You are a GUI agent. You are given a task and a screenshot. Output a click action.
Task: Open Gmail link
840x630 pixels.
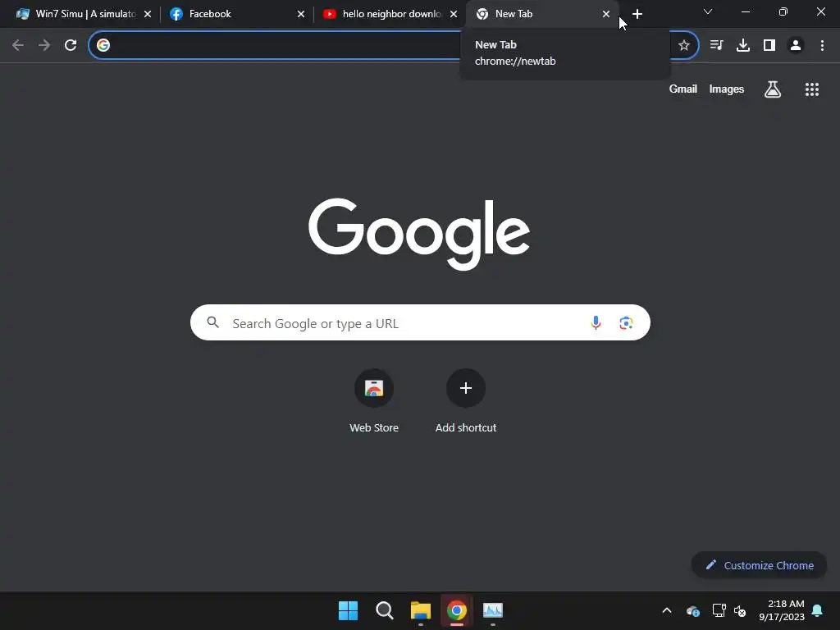(683, 89)
